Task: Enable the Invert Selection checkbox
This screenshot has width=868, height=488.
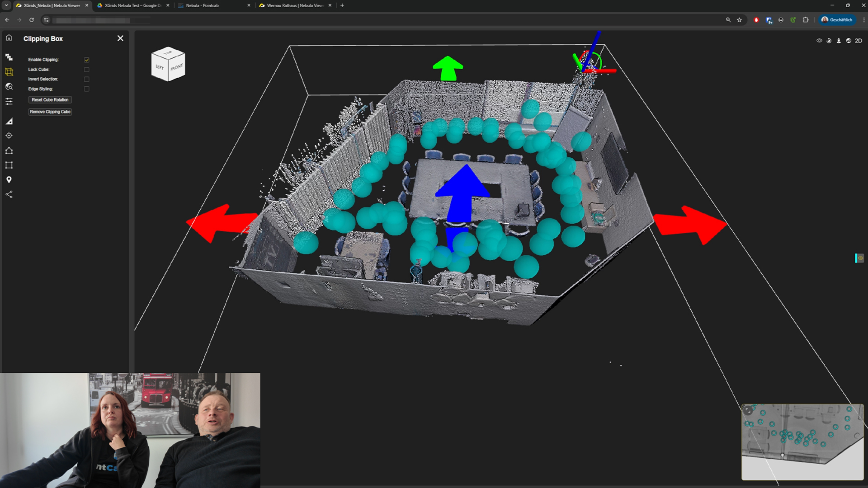Action: click(87, 79)
